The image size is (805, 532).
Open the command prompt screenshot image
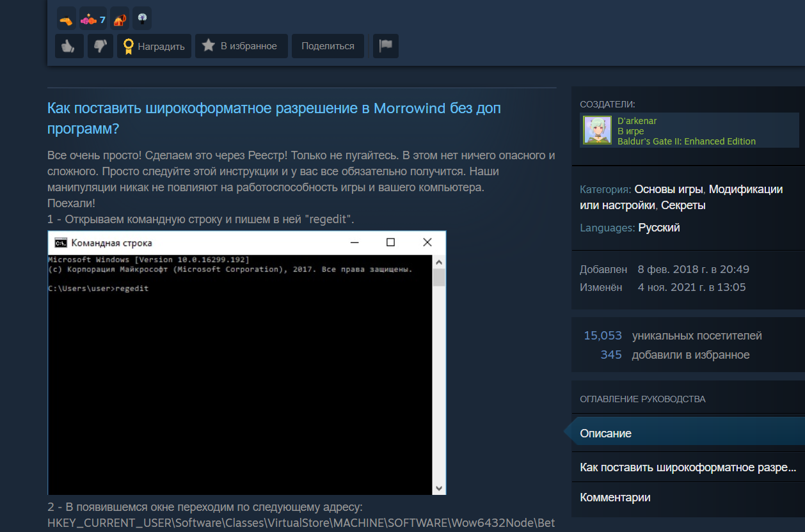tap(246, 363)
